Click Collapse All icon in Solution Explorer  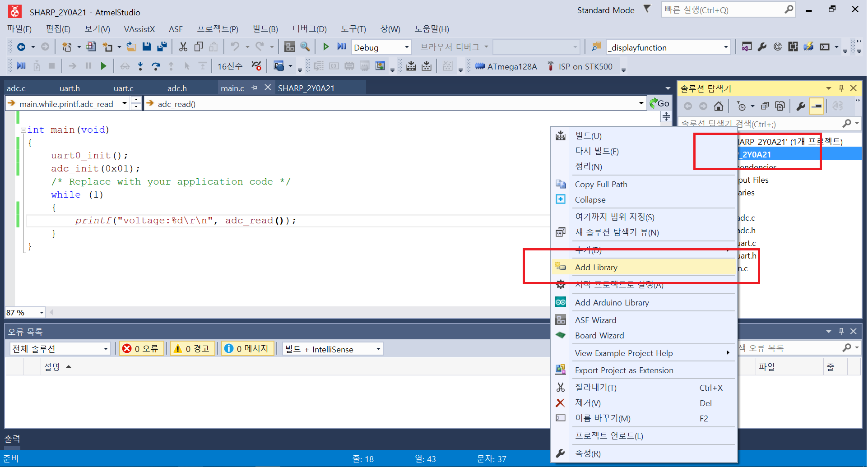click(x=765, y=106)
